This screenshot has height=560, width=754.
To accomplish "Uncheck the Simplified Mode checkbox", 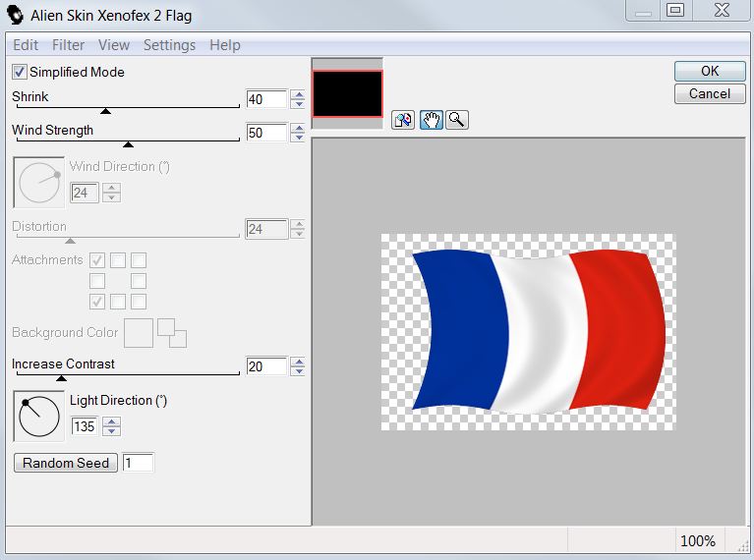I will click(x=20, y=72).
